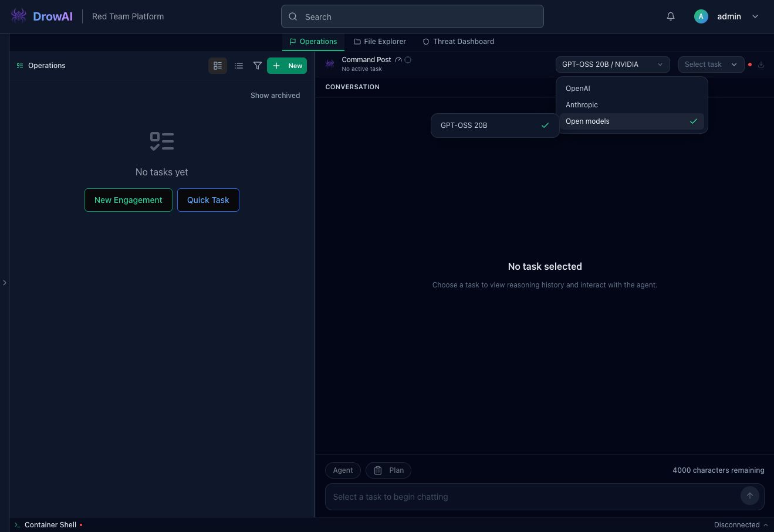
Task: Expand the Disconnected status chevron
Action: point(766,525)
